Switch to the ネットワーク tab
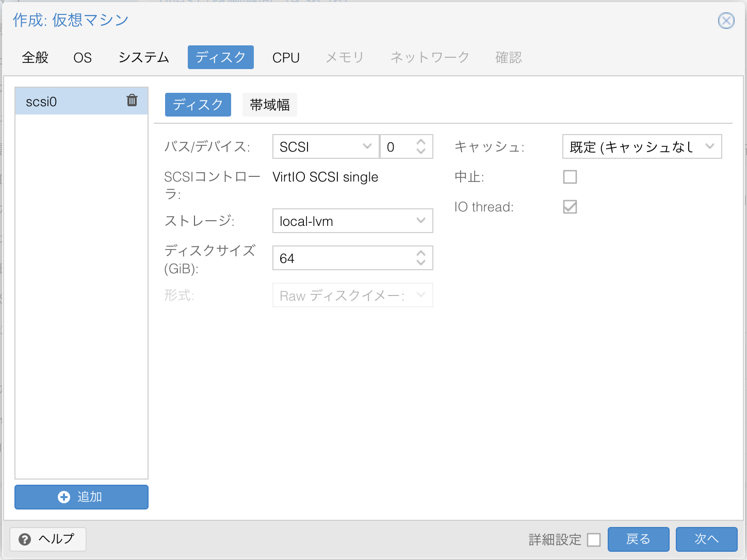 click(430, 57)
